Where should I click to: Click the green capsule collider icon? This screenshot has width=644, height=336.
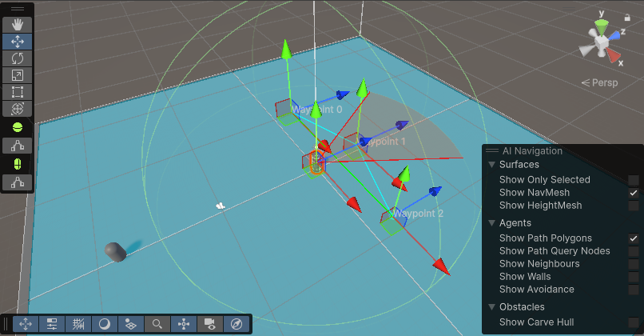[18, 164]
